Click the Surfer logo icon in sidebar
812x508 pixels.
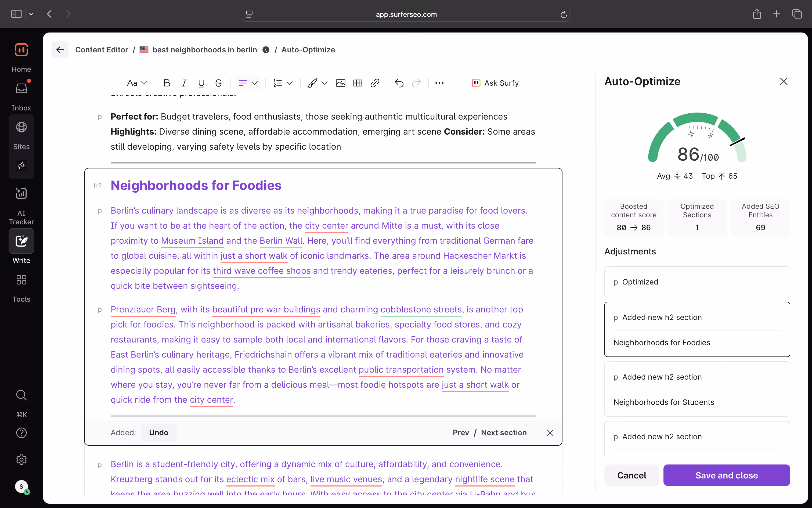(x=21, y=50)
